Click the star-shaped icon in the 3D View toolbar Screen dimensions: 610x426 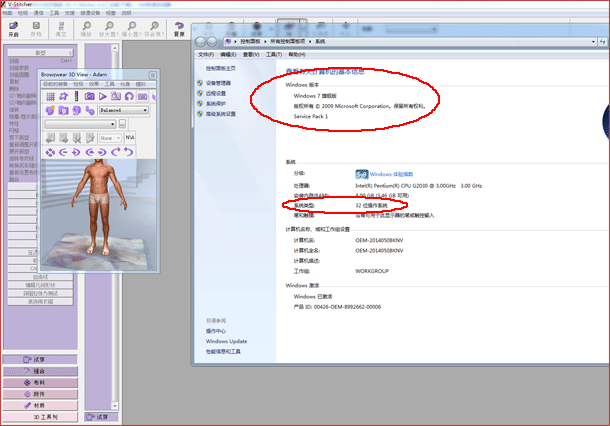tap(63, 96)
